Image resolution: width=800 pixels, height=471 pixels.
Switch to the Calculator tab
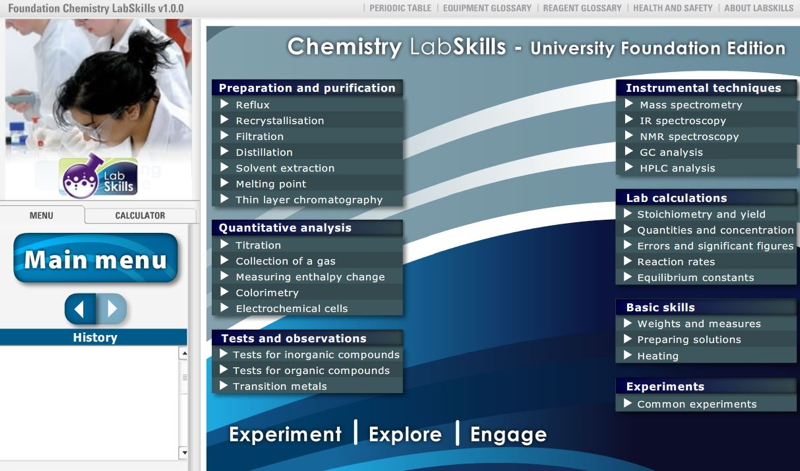140,215
